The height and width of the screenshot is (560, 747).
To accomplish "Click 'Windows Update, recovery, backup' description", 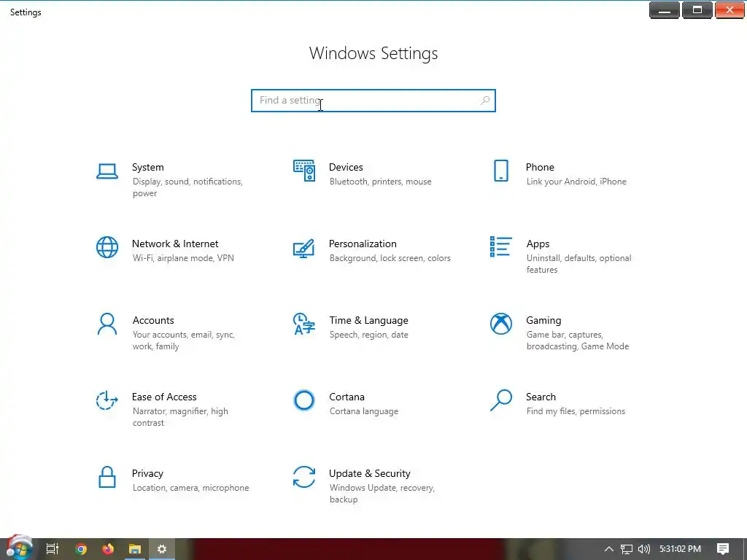I will point(382,494).
